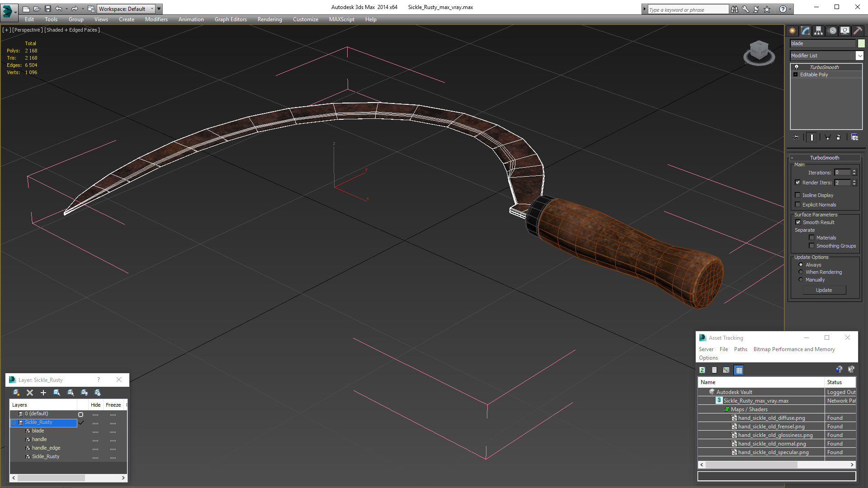Click the blade object color swatch
This screenshot has width=868, height=488.
pos(861,43)
